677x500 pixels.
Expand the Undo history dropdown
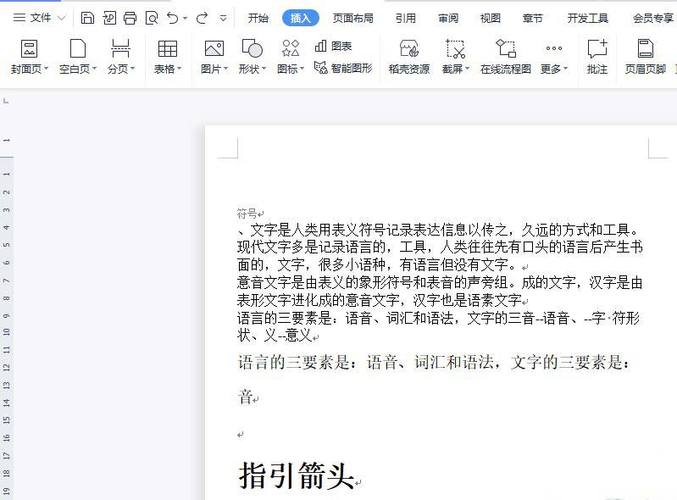point(185,19)
